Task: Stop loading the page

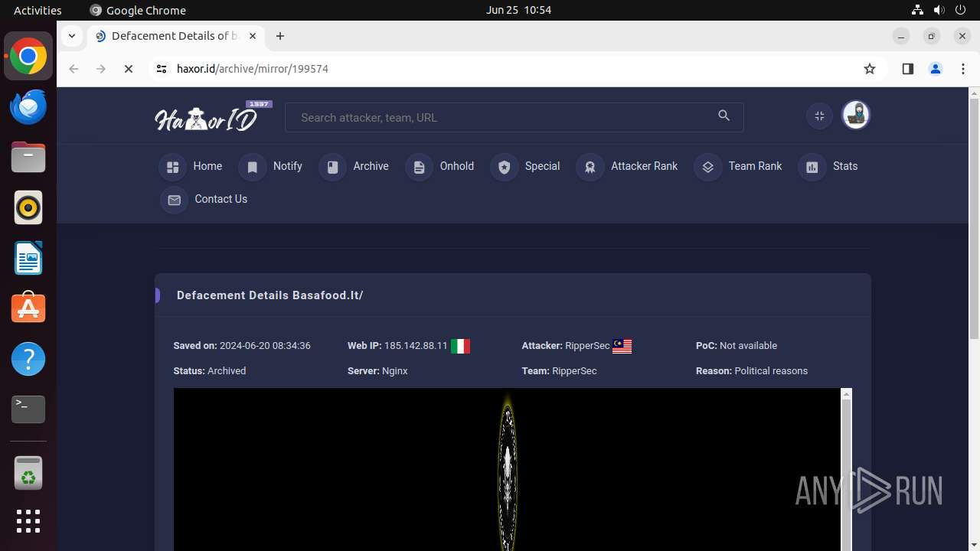Action: (129, 69)
